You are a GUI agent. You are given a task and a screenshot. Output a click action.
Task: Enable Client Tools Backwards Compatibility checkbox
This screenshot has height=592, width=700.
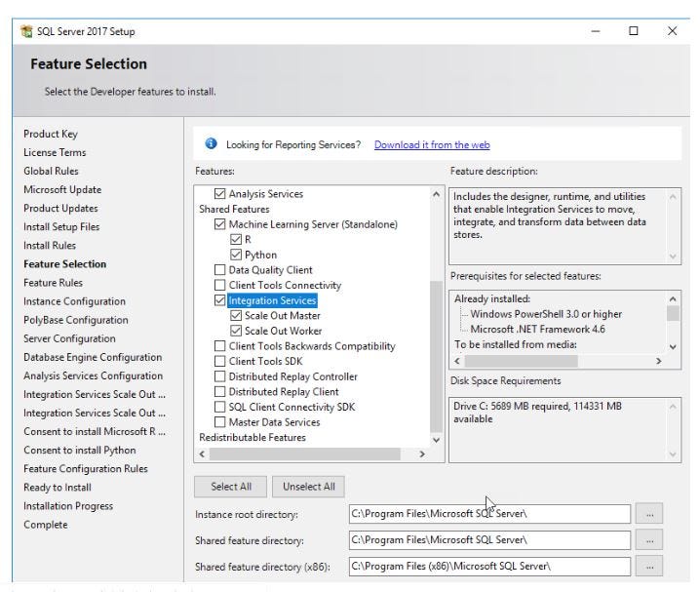point(219,346)
